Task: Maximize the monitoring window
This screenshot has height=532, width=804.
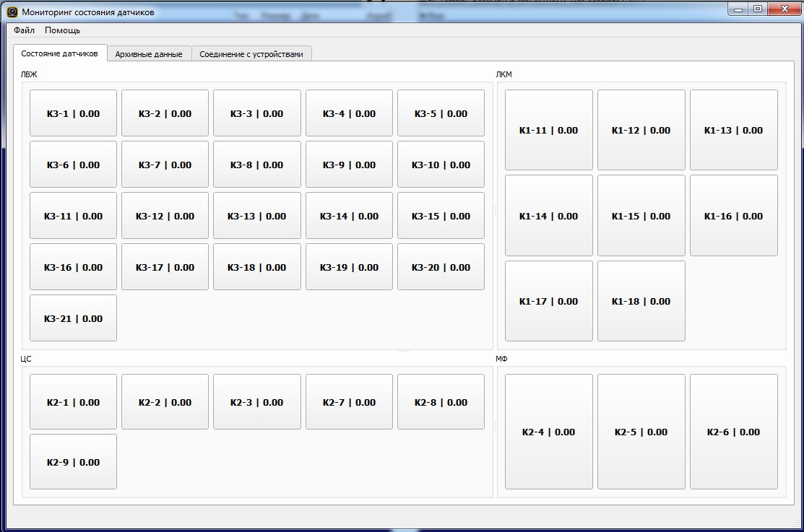Action: pyautogui.click(x=757, y=9)
